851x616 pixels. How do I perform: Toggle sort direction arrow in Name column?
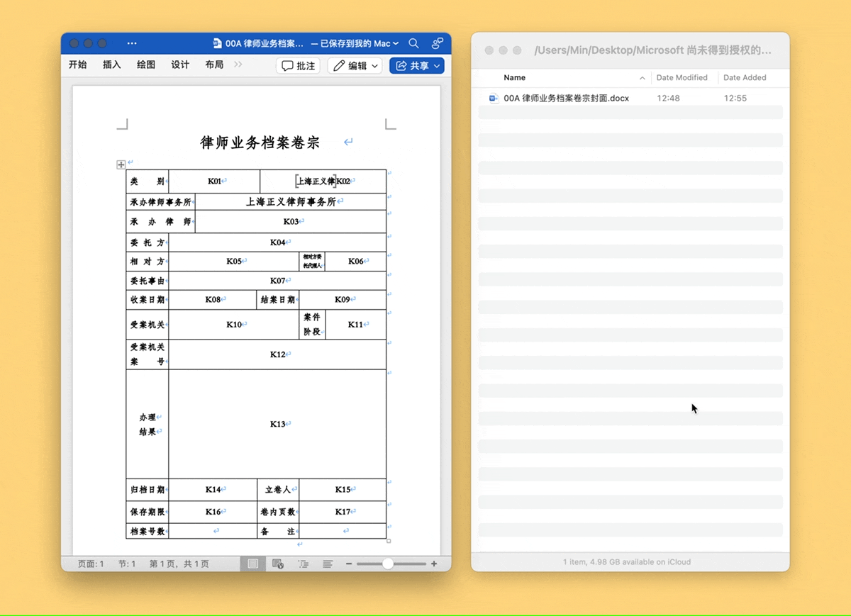(x=643, y=78)
